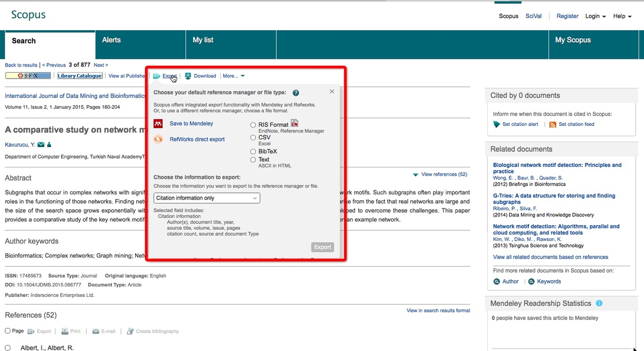644x351 pixels.
Task: Open Network motif detection Algorithms related document
Action: pos(556,229)
